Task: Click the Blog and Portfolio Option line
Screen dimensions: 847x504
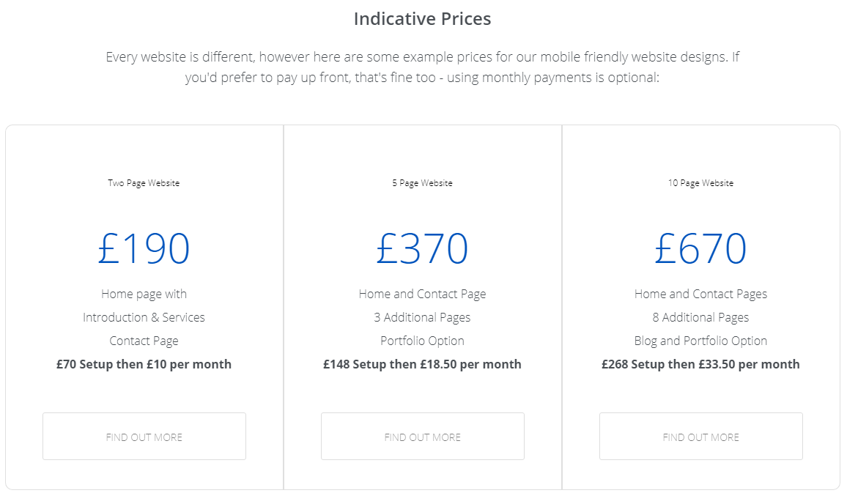Action: coord(700,341)
